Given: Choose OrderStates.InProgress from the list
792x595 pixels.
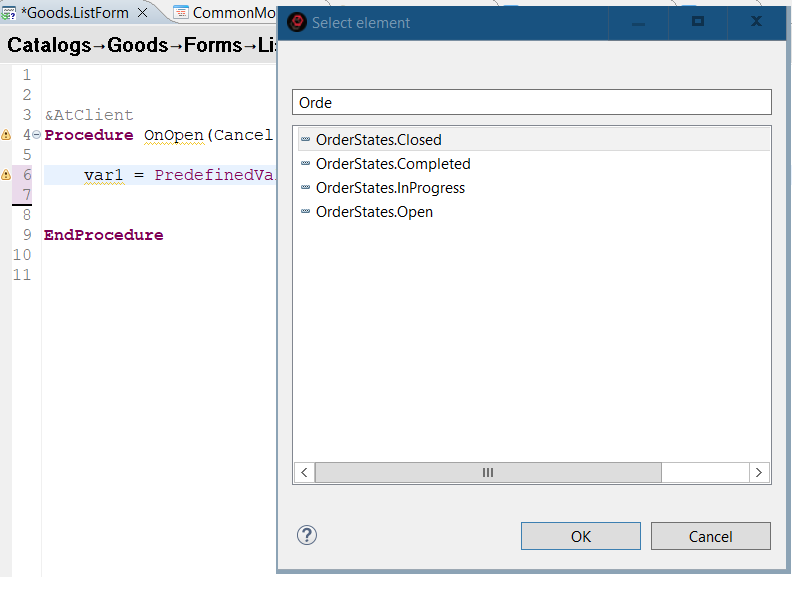Looking at the screenshot, I should pyautogui.click(x=390, y=188).
